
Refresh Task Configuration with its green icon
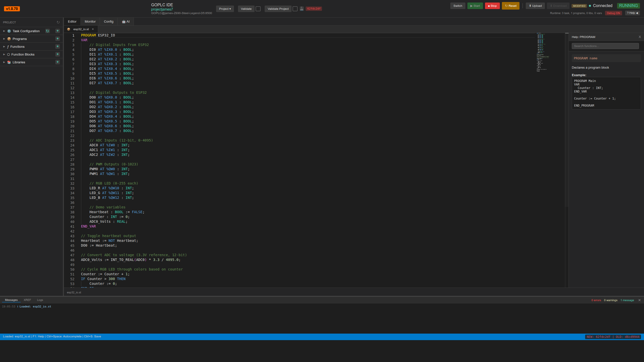click(48, 31)
